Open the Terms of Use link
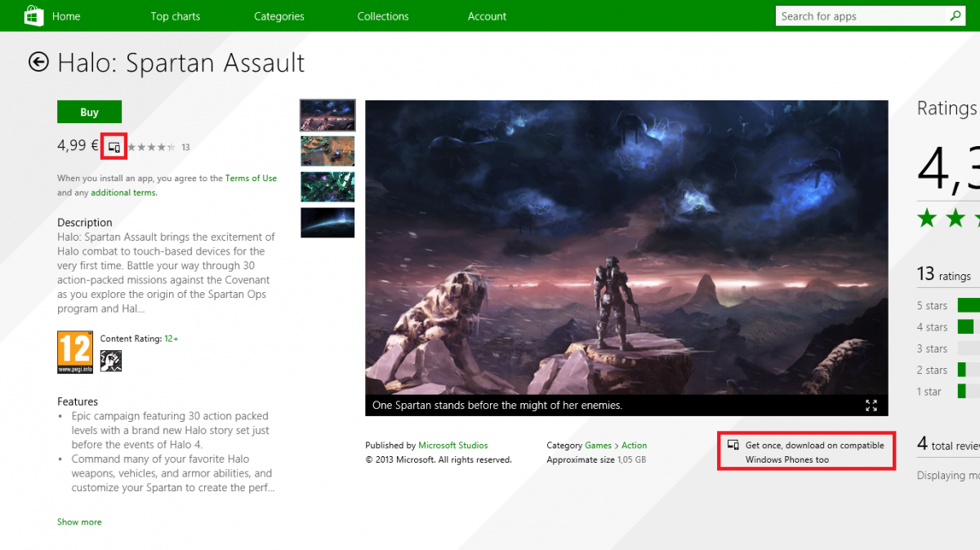The image size is (980, 550). click(251, 178)
